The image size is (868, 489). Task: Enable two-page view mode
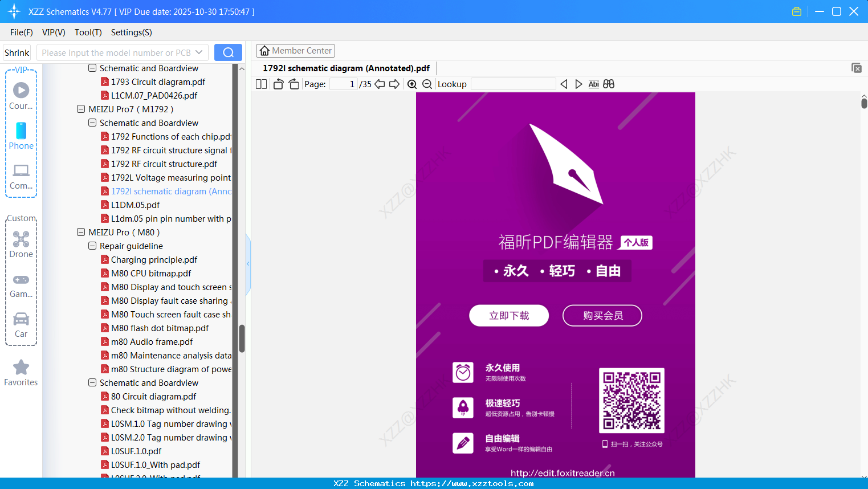tap(260, 84)
